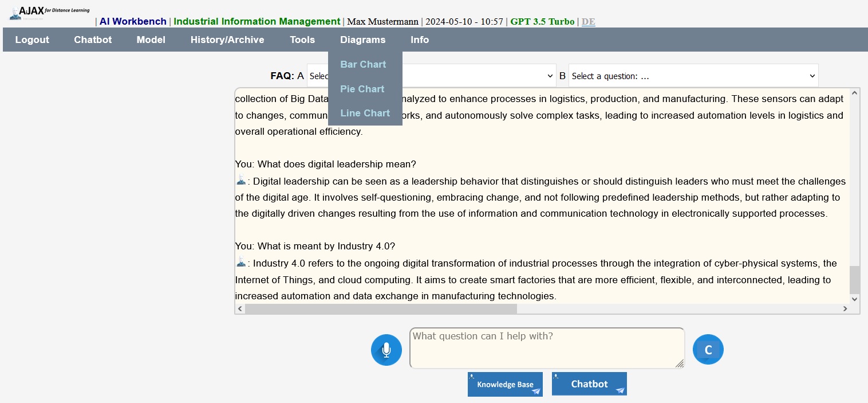The image size is (868, 403).
Task: Click the chat vertical scrollbar thumb
Action: [854, 279]
